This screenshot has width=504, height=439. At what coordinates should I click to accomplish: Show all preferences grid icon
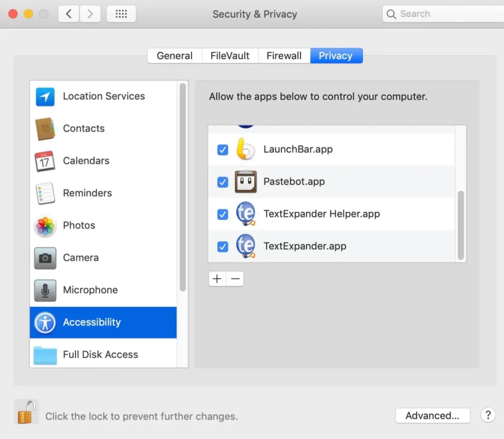[x=121, y=14]
